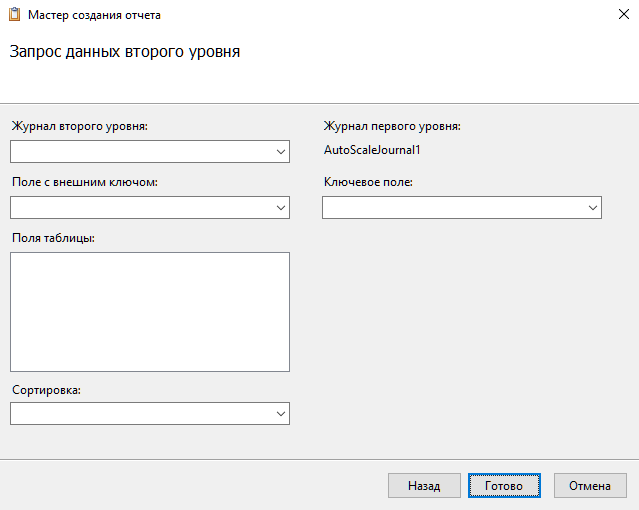Image resolution: width=639 pixels, height=510 pixels.
Task: Click the "Журнал первого уровня:" label
Action: point(391,127)
